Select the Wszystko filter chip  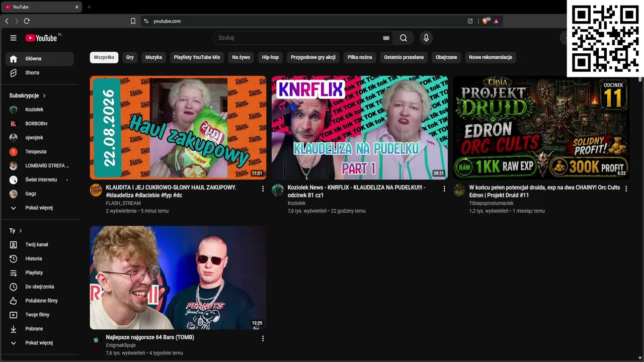(x=104, y=57)
